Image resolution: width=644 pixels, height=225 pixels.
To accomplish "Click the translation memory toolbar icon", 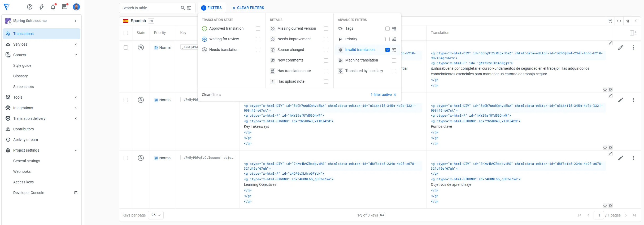I will click(610, 21).
